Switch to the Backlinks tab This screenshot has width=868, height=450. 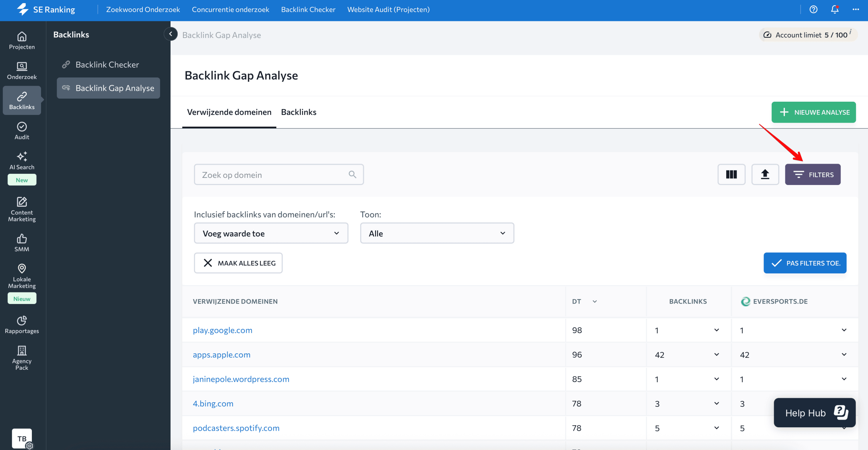pyautogui.click(x=299, y=112)
